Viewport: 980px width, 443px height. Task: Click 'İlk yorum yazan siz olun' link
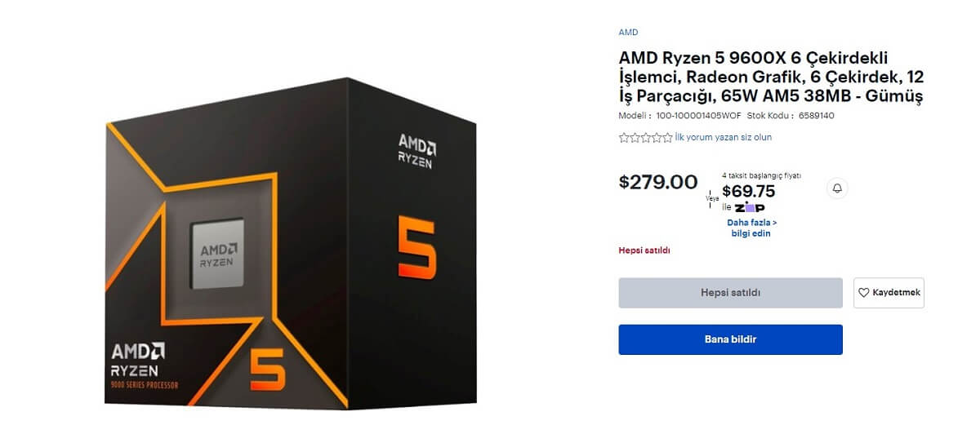tap(723, 138)
